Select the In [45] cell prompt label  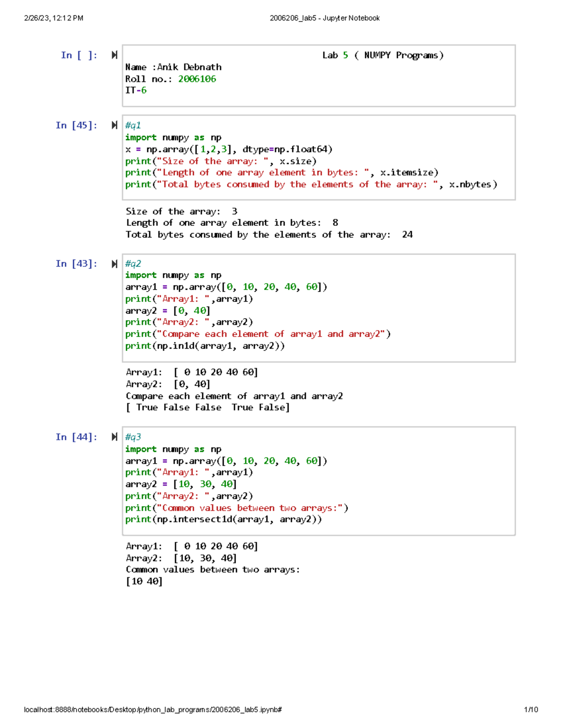[x=76, y=125]
